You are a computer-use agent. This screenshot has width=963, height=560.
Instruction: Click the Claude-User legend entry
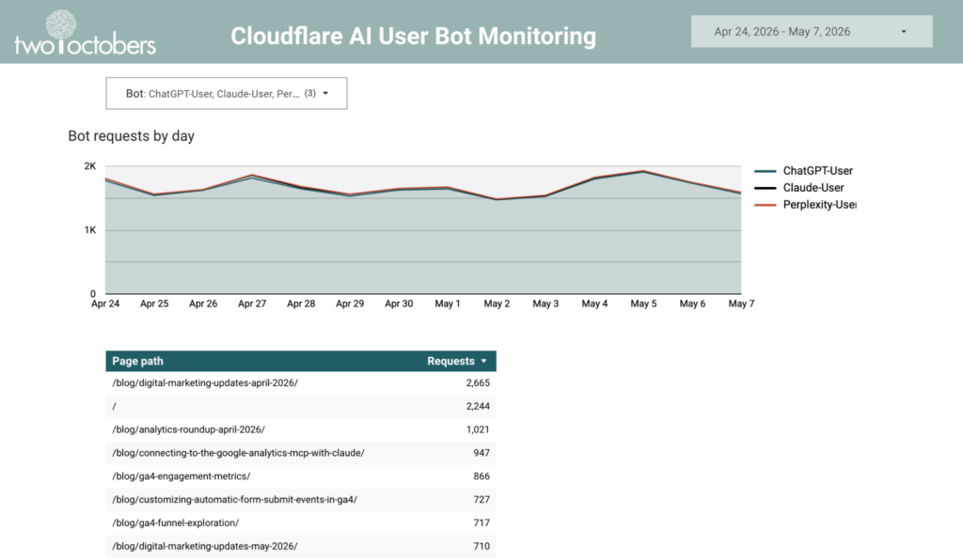pyautogui.click(x=799, y=188)
